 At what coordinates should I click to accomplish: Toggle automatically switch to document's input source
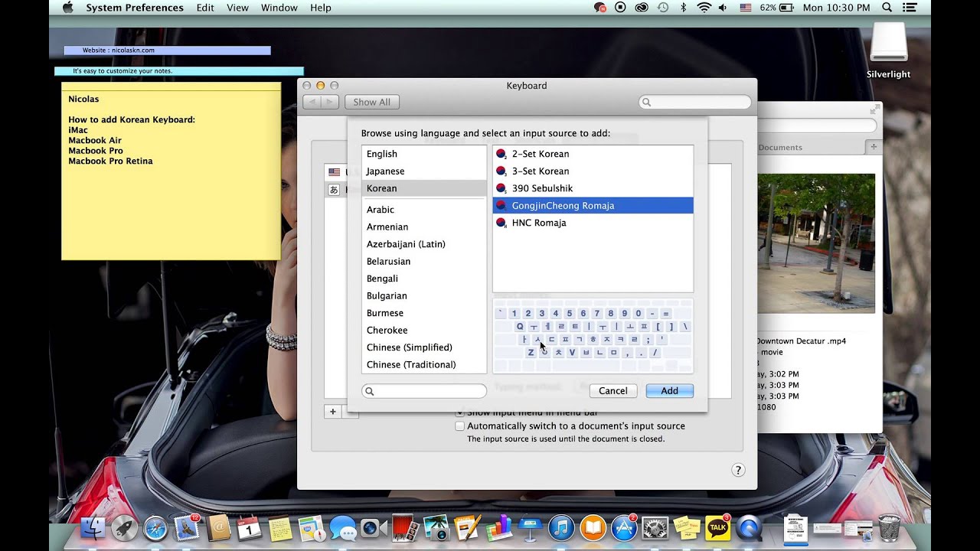tap(460, 426)
